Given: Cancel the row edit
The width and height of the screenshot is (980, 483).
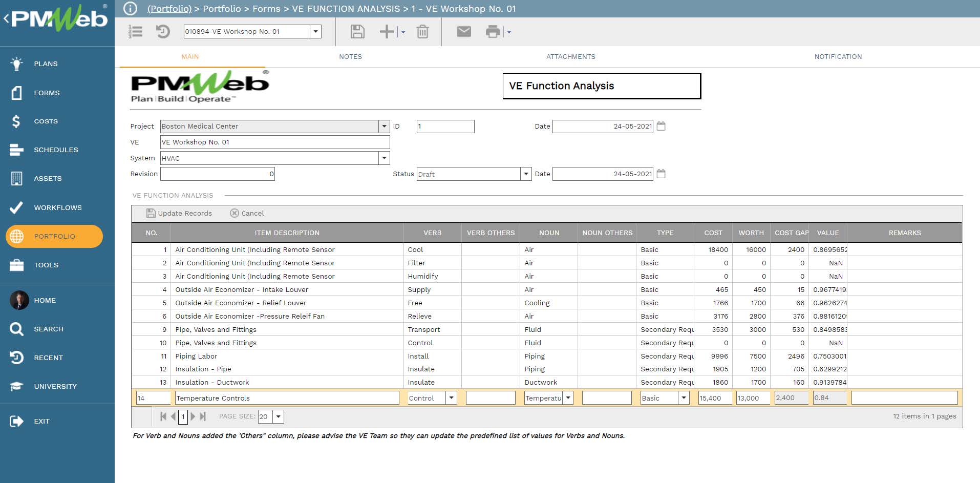Looking at the screenshot, I should [x=247, y=214].
